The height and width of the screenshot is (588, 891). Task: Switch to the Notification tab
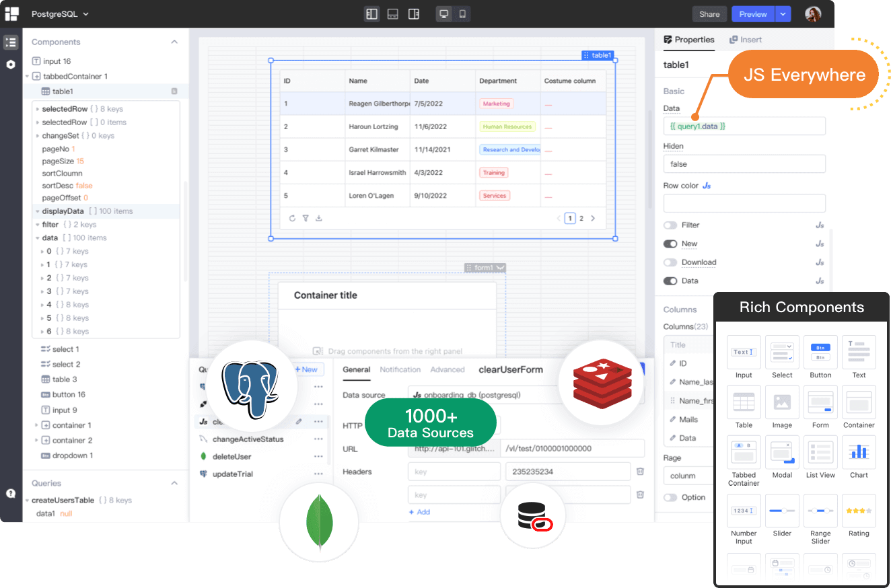pyautogui.click(x=400, y=369)
